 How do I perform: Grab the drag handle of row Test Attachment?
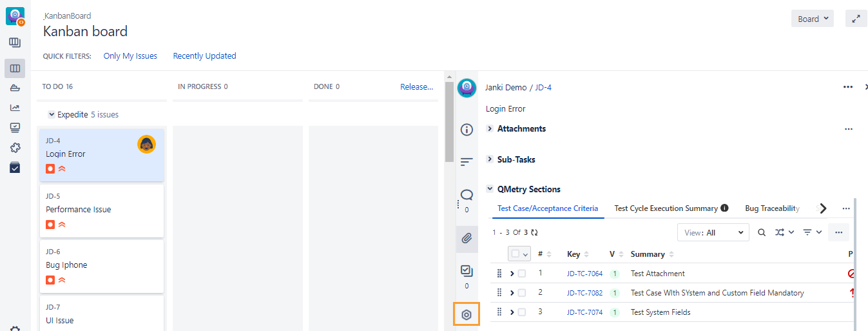point(499,274)
